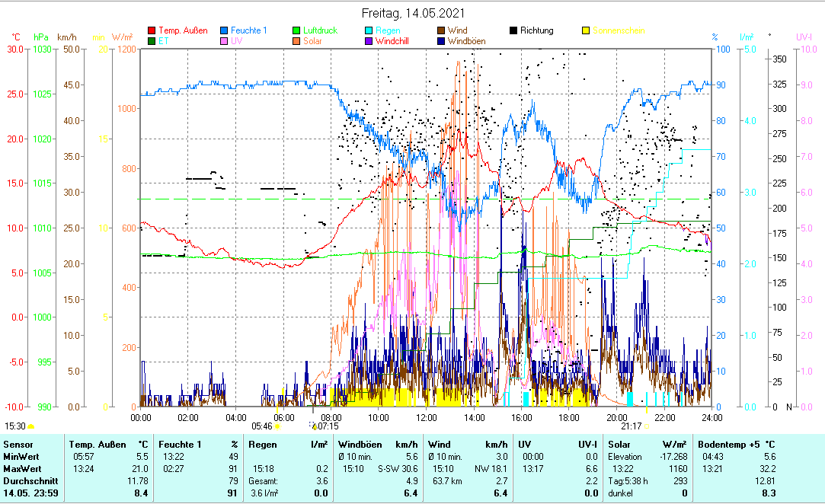This screenshot has height=504, width=825.
Task: Click the "Windböen" table column header
Action: coord(360,445)
